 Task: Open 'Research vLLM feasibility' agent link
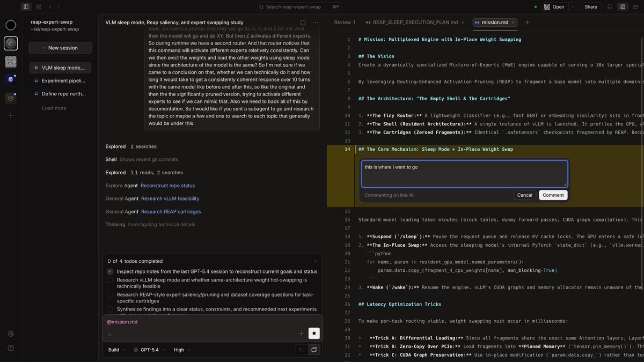pyautogui.click(x=170, y=198)
